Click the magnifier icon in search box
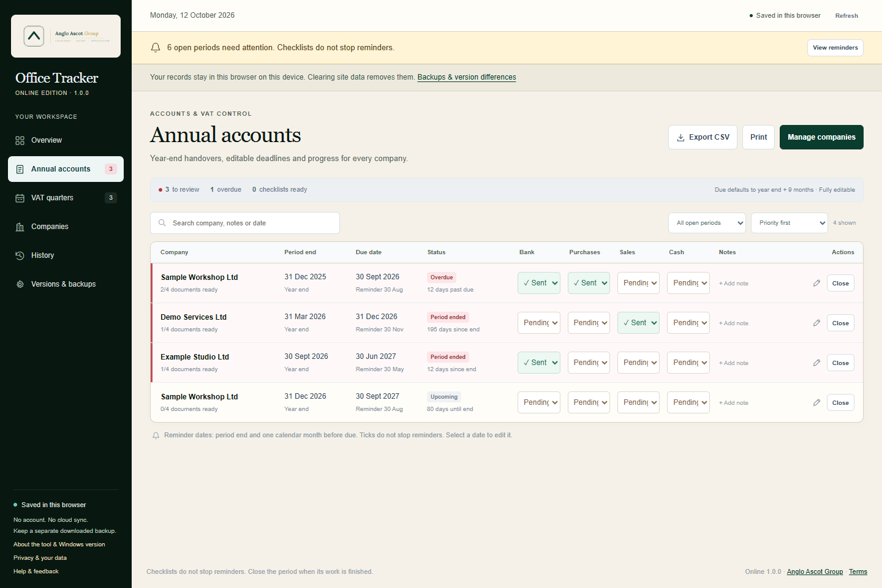Image resolution: width=882 pixels, height=588 pixels. (162, 223)
